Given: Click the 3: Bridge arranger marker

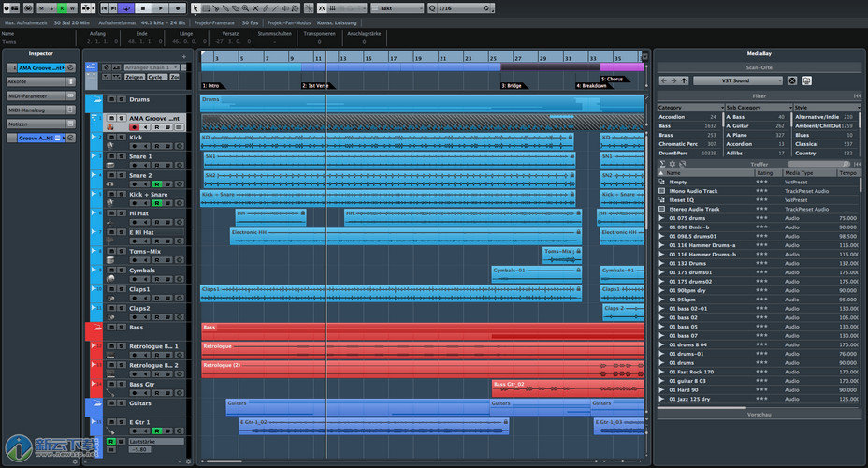Looking at the screenshot, I should [511, 86].
